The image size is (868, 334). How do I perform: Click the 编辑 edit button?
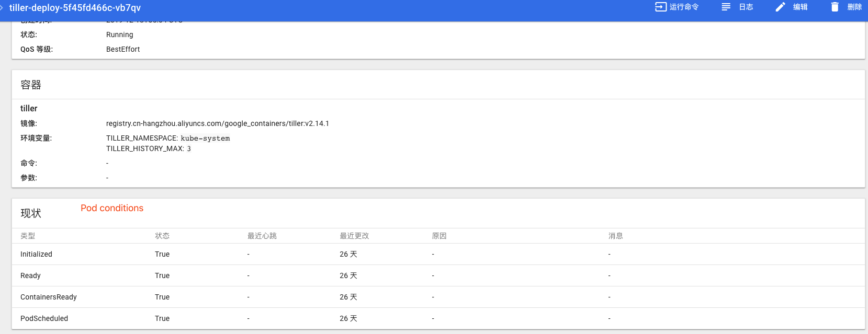[x=800, y=7]
